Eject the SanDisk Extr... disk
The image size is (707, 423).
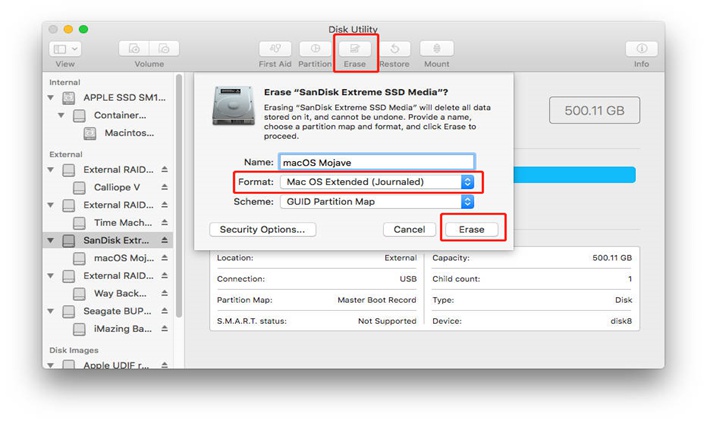click(x=165, y=240)
